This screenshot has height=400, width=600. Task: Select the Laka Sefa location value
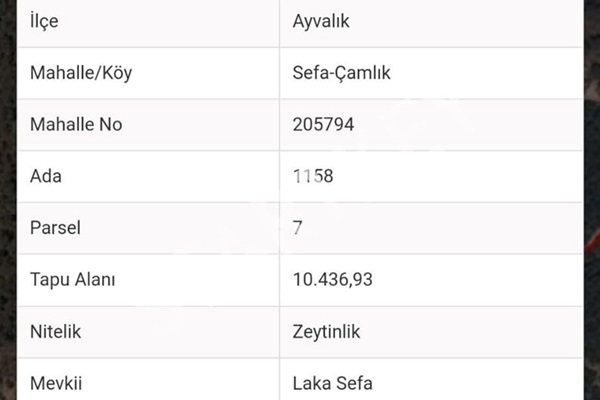tap(333, 383)
